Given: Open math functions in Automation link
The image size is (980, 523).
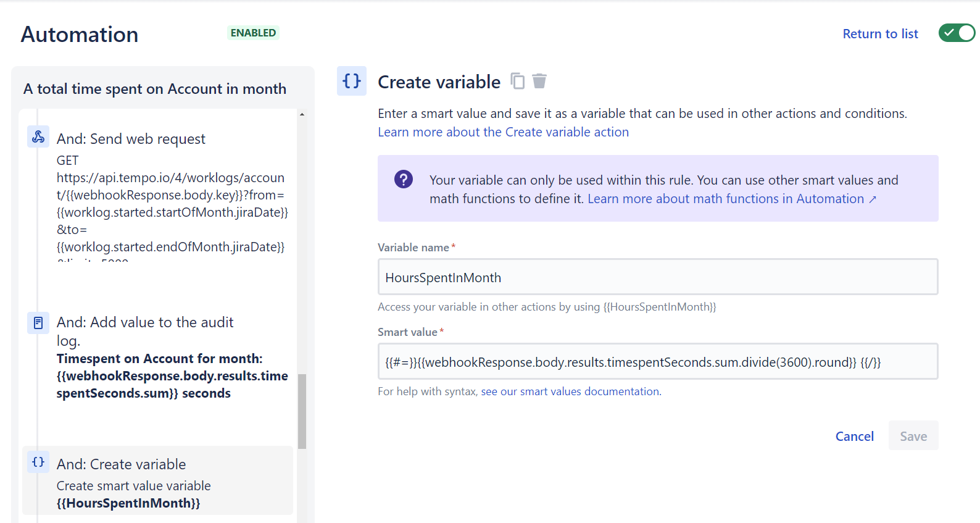Looking at the screenshot, I should click(x=731, y=199).
